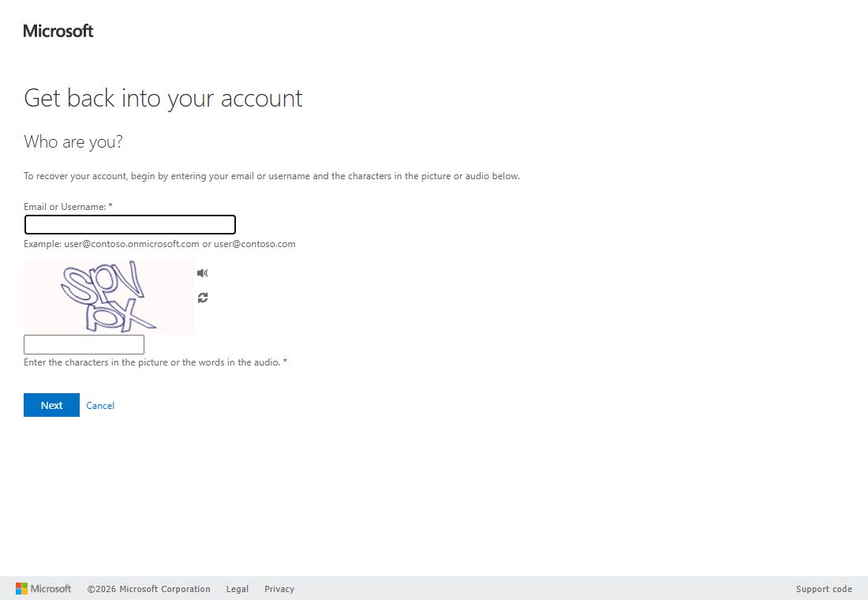Play the audio CAPTCHA challenge

[203, 272]
